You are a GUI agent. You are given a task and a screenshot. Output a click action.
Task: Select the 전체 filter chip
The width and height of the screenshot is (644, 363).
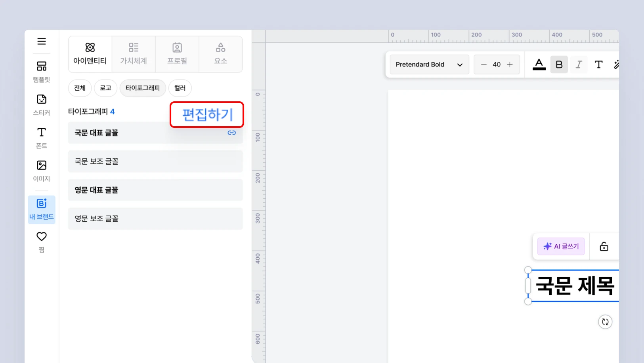(80, 88)
